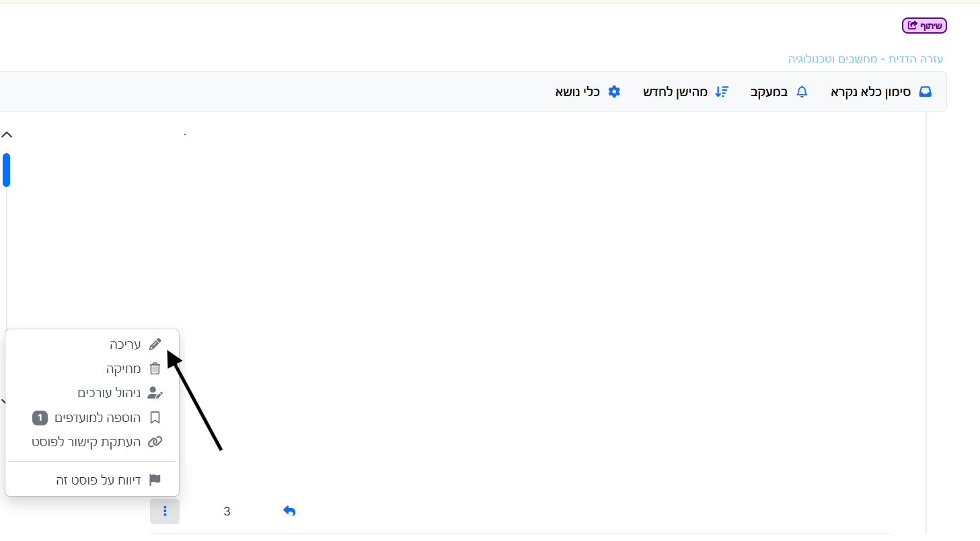Open ניהול עורכים manage editors entry
Screen dimensions: 980x541
point(120,393)
